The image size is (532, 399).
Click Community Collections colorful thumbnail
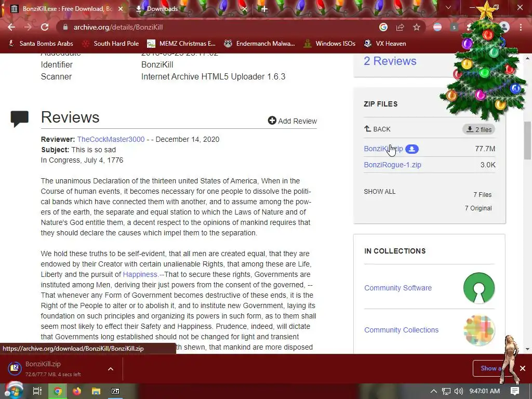(x=478, y=330)
